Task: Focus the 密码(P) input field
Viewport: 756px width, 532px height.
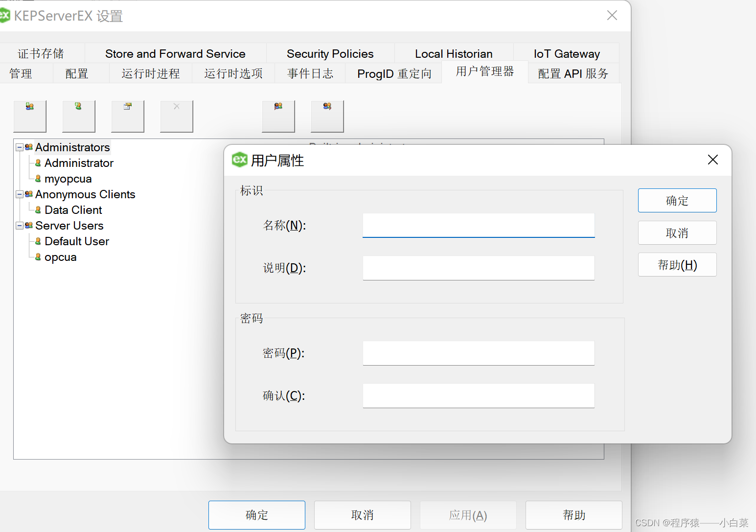Action: click(479, 353)
